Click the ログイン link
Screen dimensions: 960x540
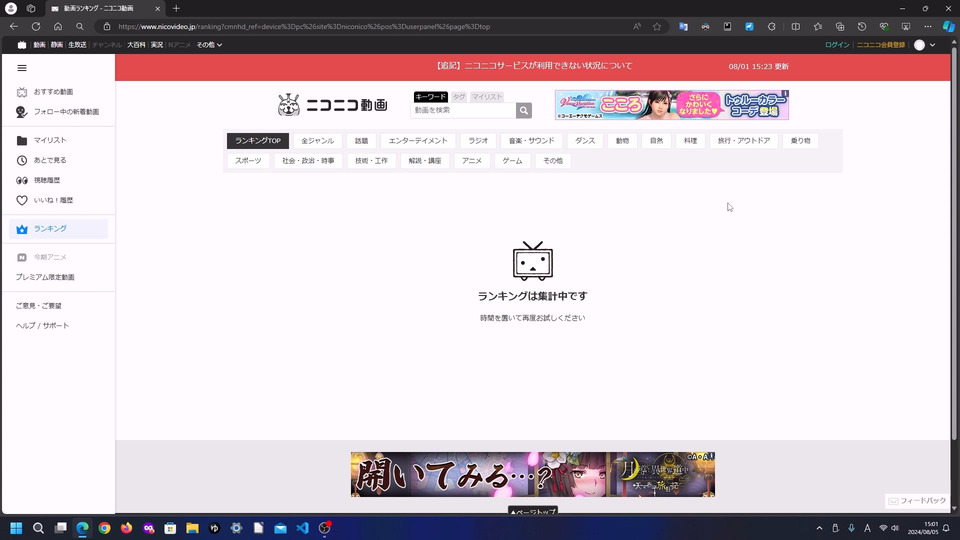coord(837,45)
